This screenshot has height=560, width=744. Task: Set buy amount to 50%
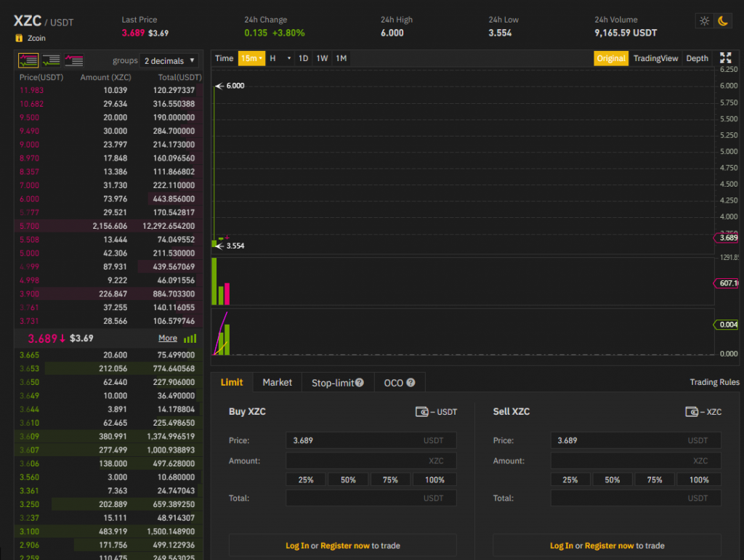(x=348, y=479)
